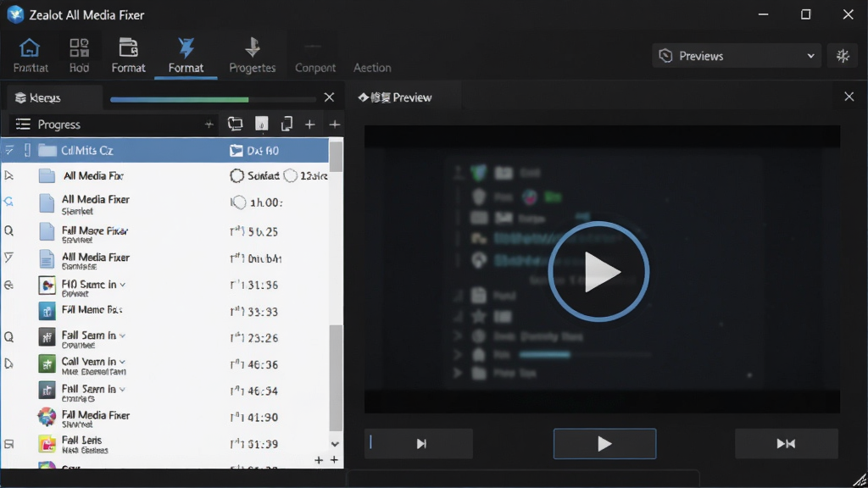Click the pointer arrow icon beside All Media Fix
Image resolution: width=868 pixels, height=488 pixels.
(8, 175)
